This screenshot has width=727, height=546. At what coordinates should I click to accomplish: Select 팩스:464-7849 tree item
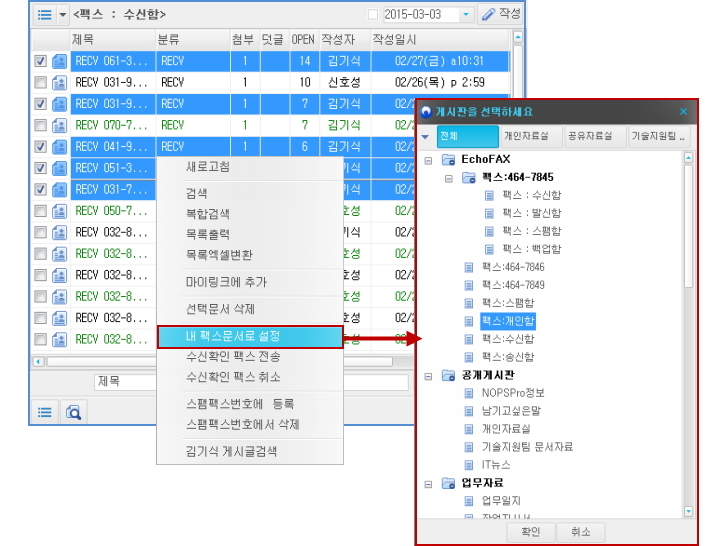pyautogui.click(x=513, y=285)
